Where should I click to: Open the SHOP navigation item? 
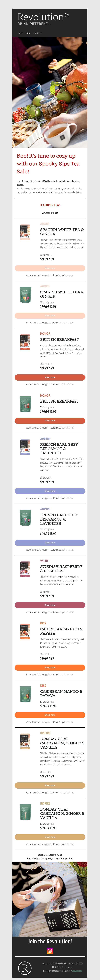coord(28,33)
